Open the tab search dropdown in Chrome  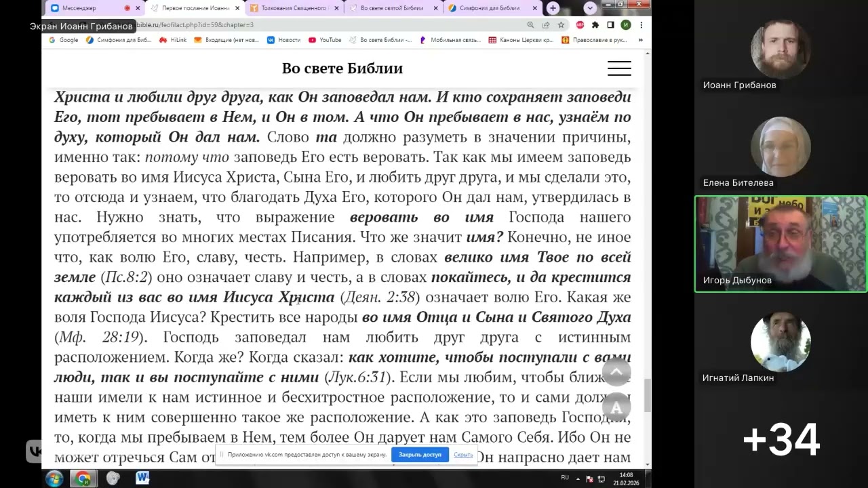590,8
